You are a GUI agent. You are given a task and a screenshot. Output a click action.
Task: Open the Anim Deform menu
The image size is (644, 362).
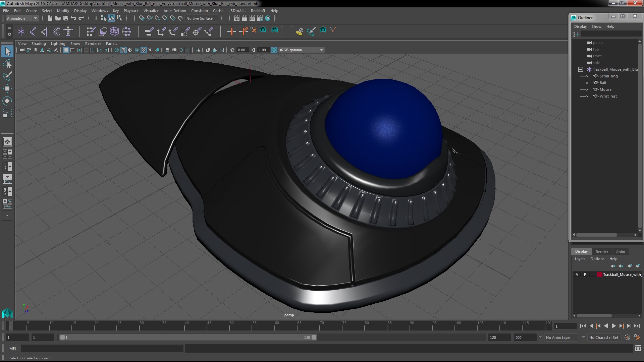pyautogui.click(x=175, y=11)
